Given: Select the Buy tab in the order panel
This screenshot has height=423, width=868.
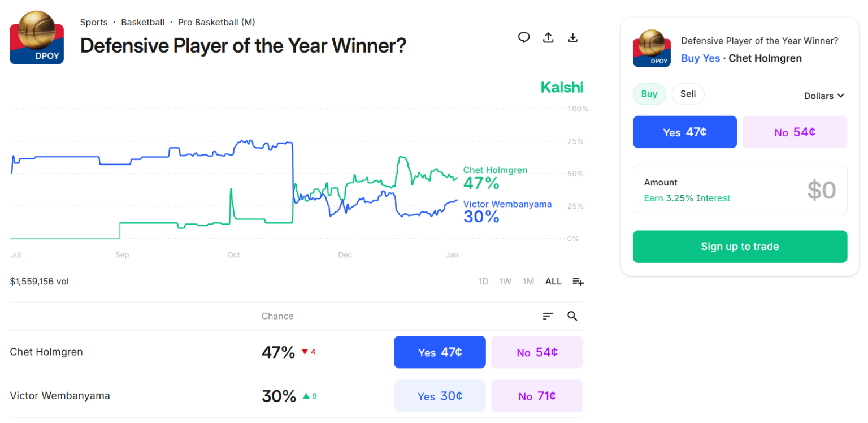Looking at the screenshot, I should tap(649, 94).
